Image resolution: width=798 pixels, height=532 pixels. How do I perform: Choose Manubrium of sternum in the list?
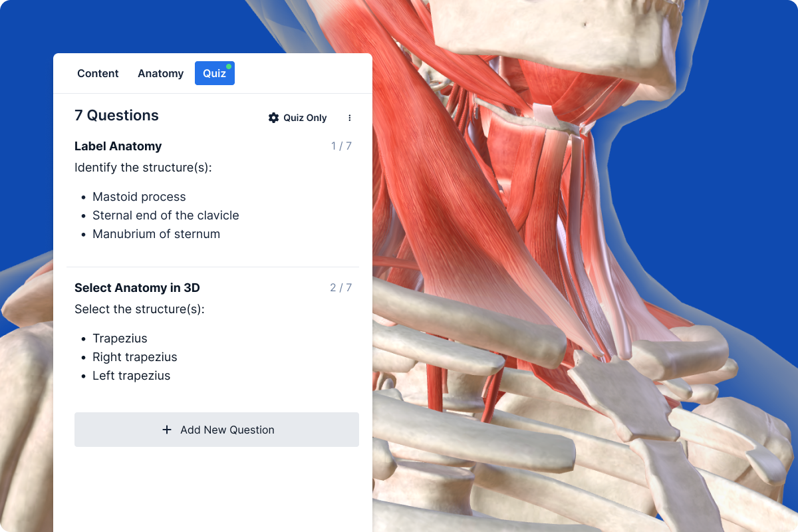tap(156, 234)
